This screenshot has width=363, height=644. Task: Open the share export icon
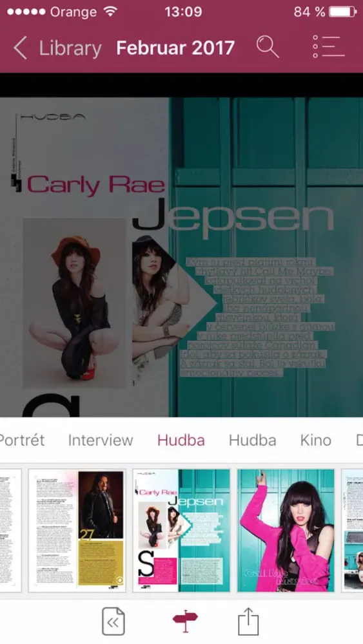pos(249,622)
